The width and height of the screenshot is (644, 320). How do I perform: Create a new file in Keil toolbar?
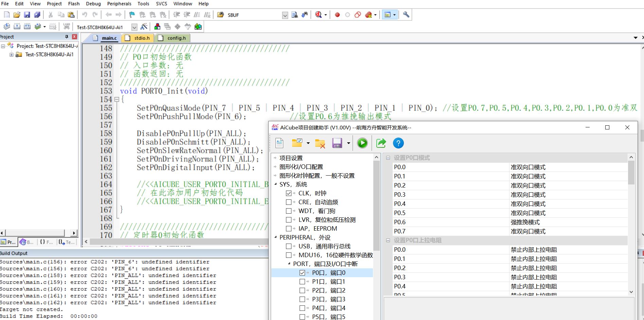coord(7,15)
